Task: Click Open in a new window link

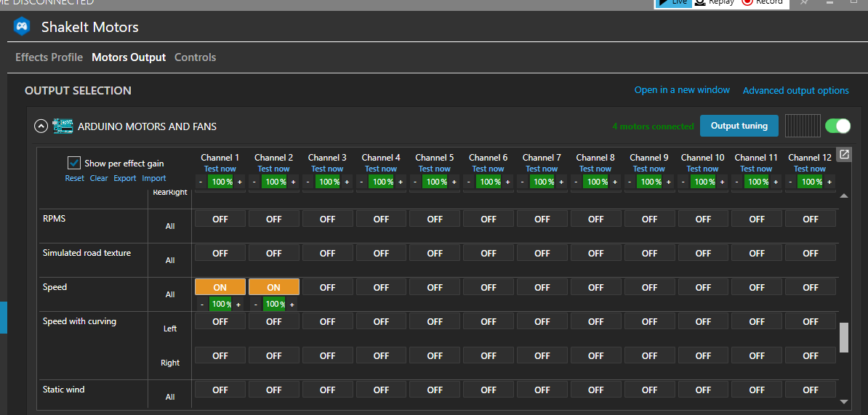Action: click(x=682, y=89)
